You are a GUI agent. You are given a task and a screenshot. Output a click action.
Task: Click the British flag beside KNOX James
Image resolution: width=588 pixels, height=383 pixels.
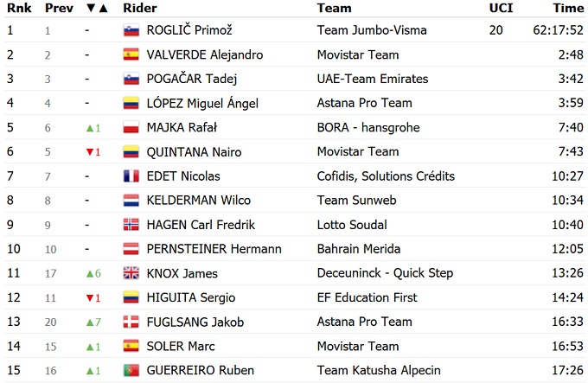click(x=131, y=273)
